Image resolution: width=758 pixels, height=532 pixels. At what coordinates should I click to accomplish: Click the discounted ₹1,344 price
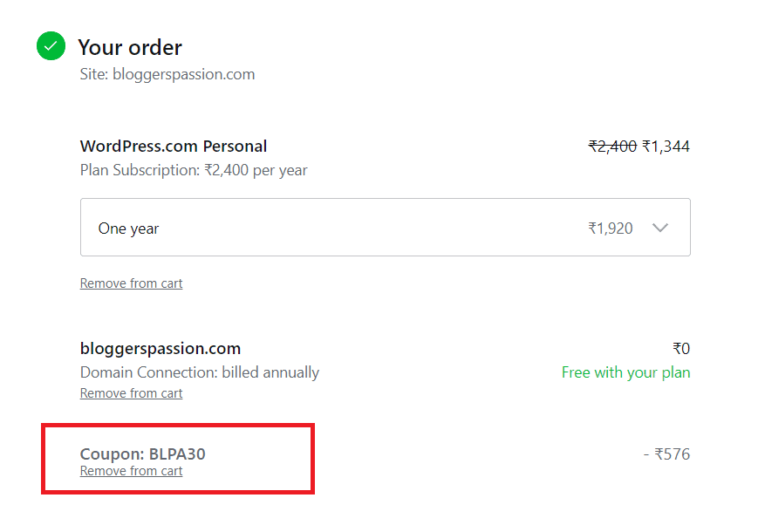click(x=667, y=146)
